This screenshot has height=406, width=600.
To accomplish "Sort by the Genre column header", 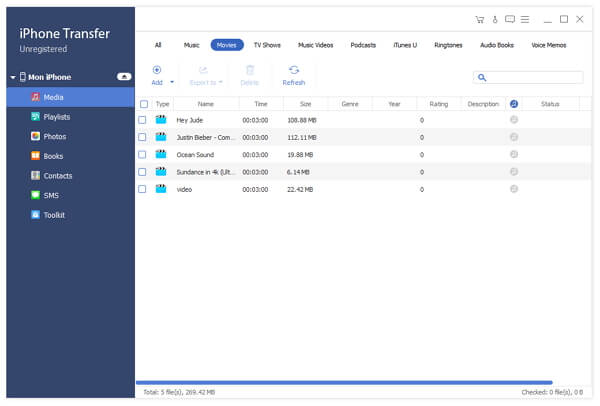I will point(350,104).
